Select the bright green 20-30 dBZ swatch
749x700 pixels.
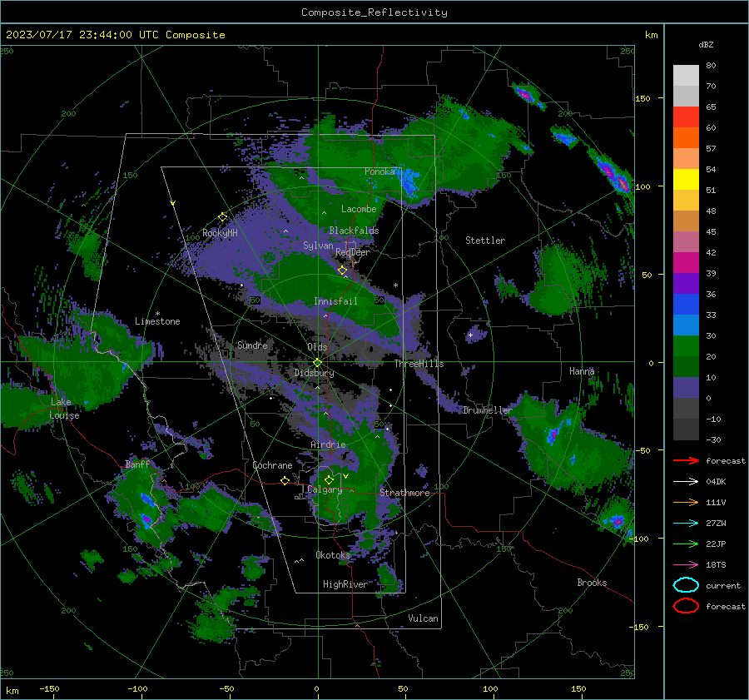click(x=686, y=346)
